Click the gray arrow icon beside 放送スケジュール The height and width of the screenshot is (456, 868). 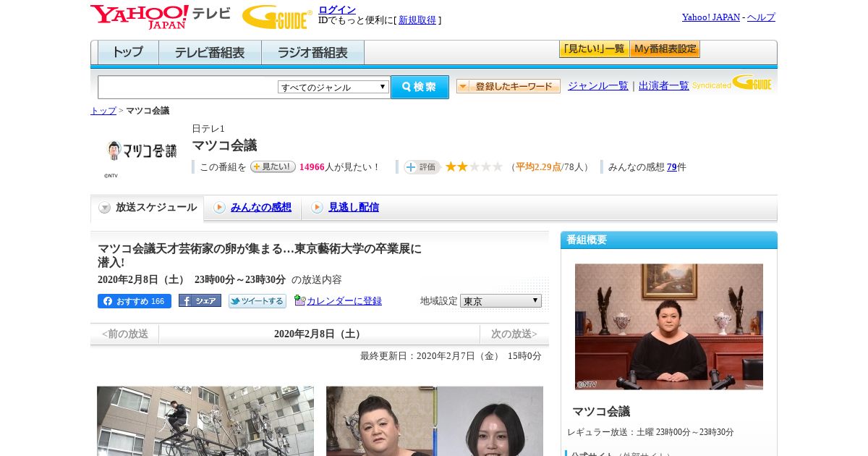click(x=105, y=208)
